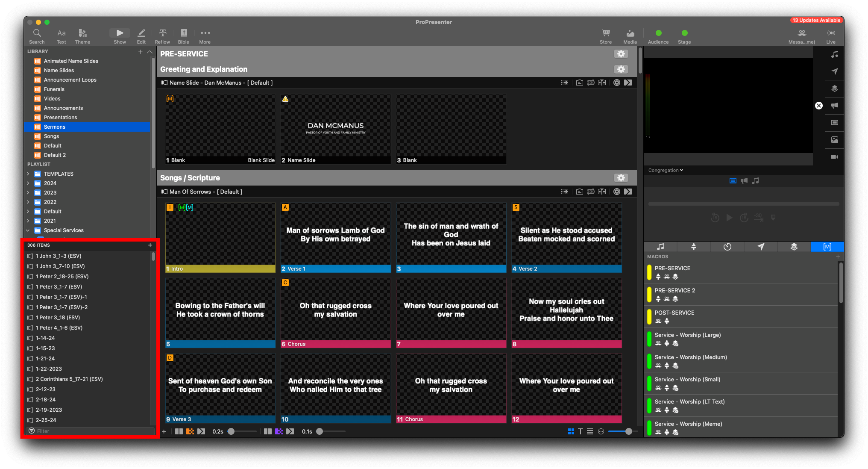This screenshot has width=868, height=469.
Task: Toggle the Audience output indicator
Action: pyautogui.click(x=658, y=33)
